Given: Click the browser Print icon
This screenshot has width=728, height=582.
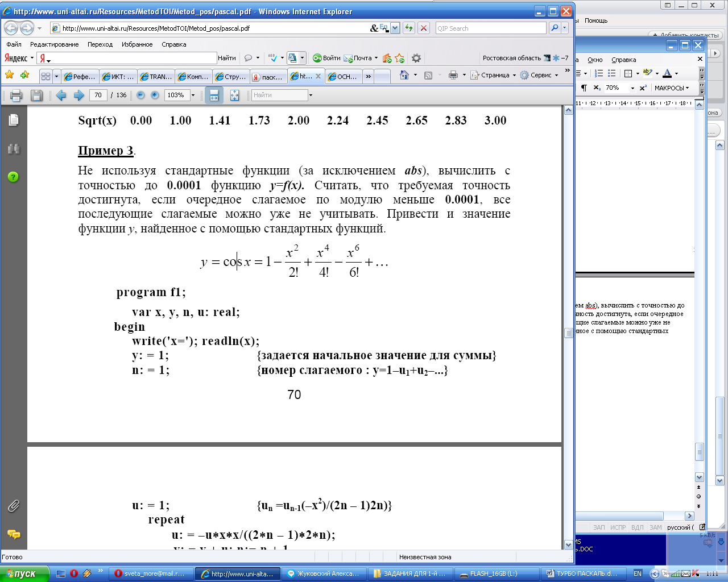Looking at the screenshot, I should pyautogui.click(x=453, y=75).
